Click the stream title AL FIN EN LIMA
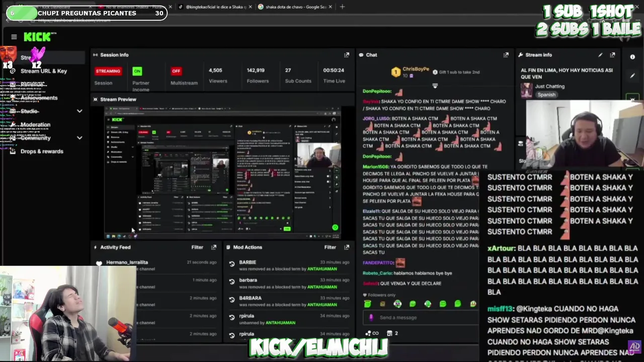Image resolution: width=644 pixels, height=362 pixels. [567, 74]
